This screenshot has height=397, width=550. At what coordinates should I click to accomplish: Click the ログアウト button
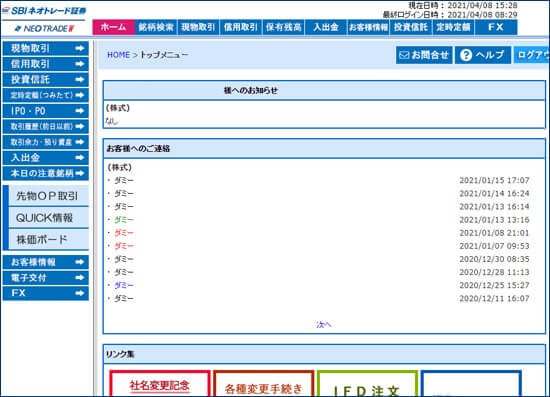(531, 55)
